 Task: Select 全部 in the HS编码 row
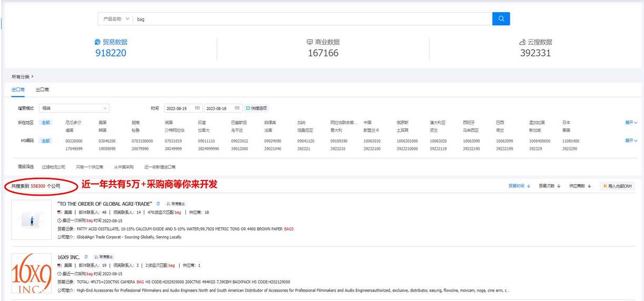click(x=47, y=141)
